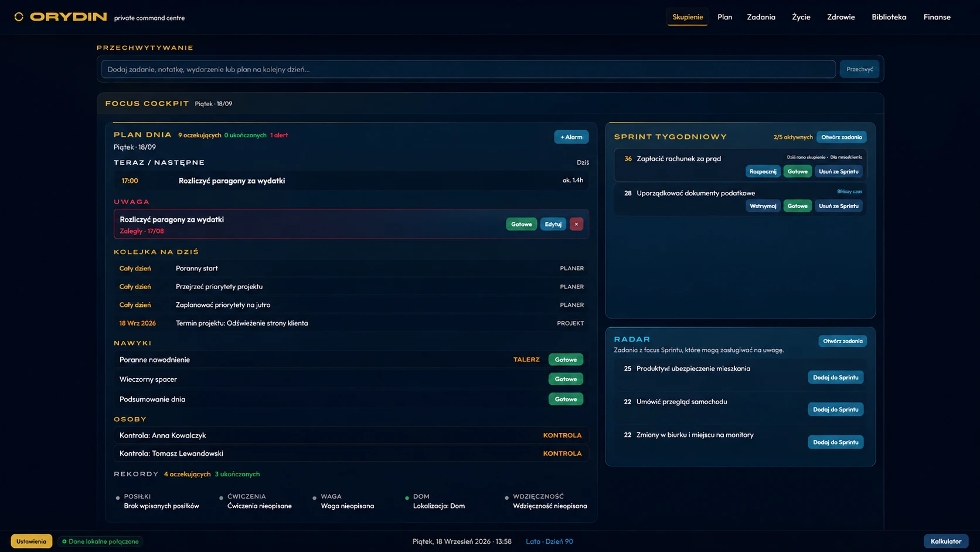Open the Poranny start queue item

tap(351, 268)
